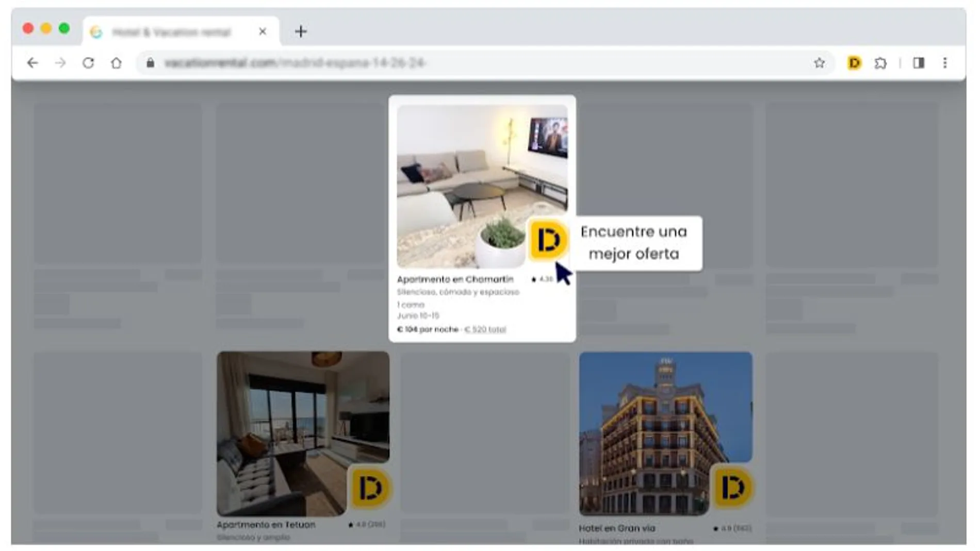
Task: Click the D badge on the Tetuán apartment
Action: (x=370, y=487)
